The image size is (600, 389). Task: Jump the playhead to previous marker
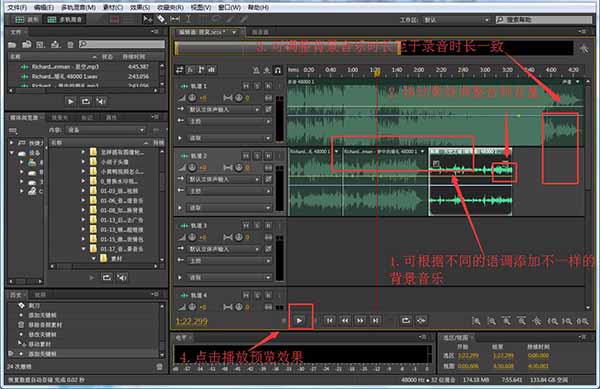click(x=329, y=321)
